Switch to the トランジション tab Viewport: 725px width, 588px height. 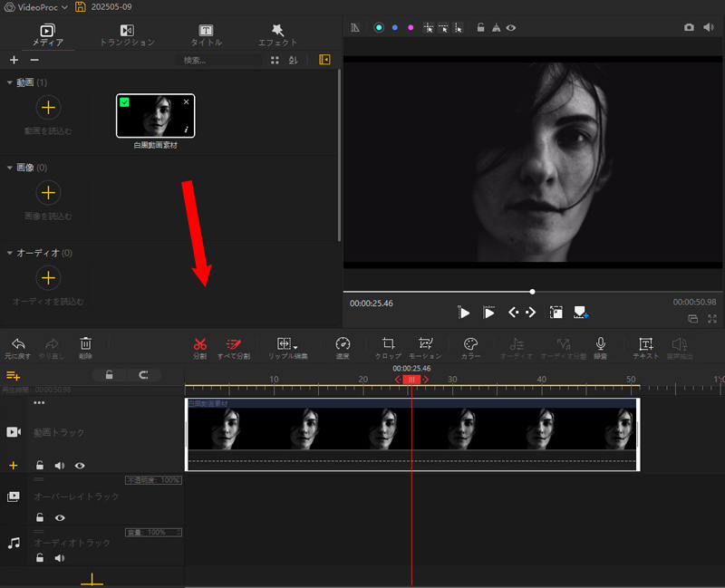coord(127,35)
